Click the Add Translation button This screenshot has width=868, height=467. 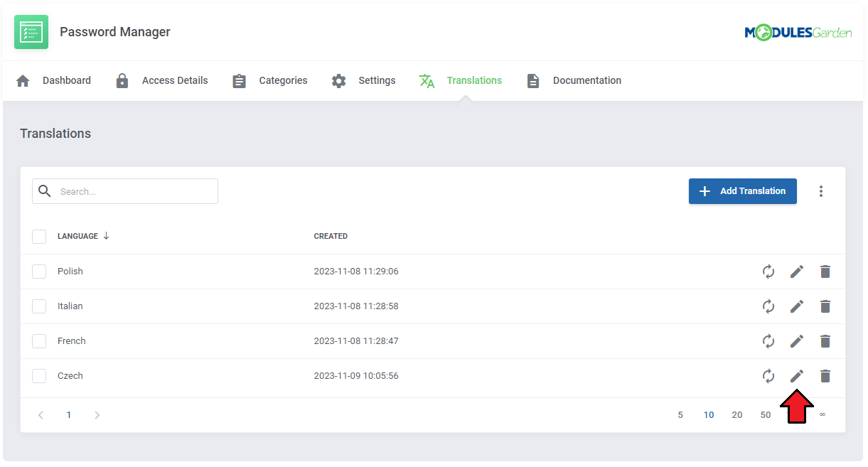743,191
